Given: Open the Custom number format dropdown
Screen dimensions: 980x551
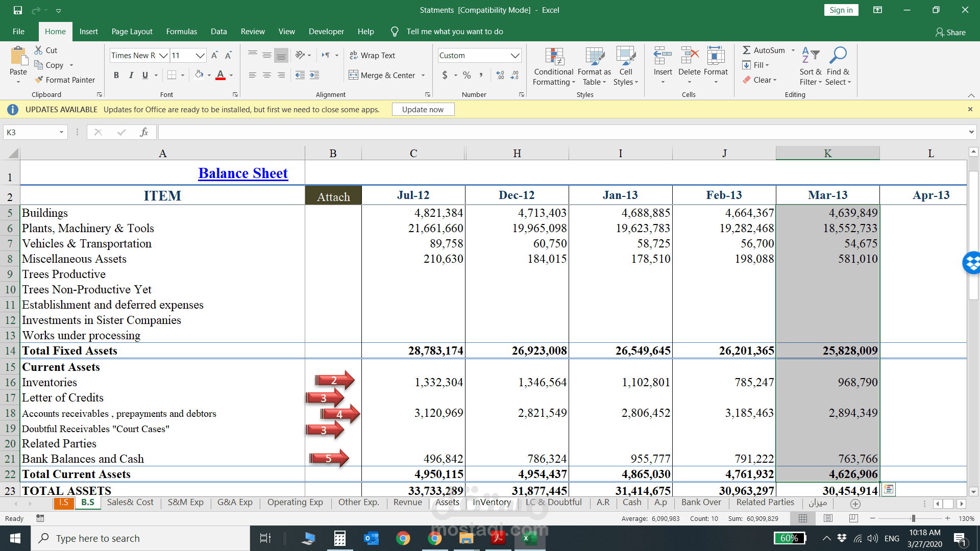Looking at the screenshot, I should coord(515,55).
